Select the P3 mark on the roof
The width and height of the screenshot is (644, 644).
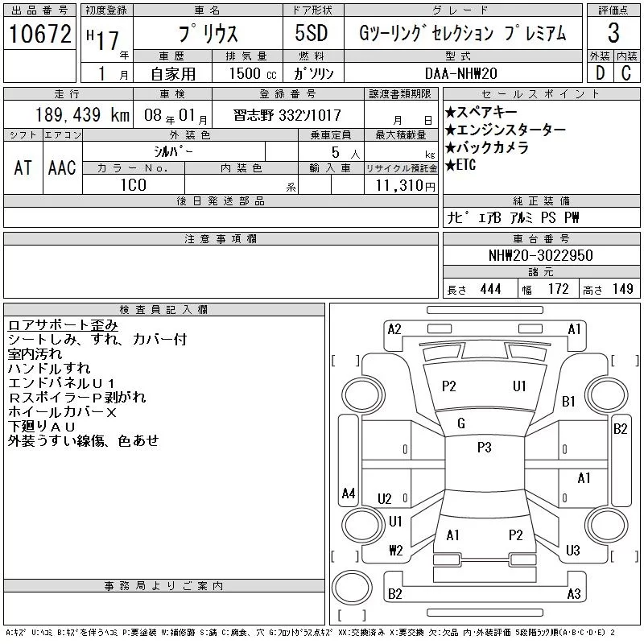pos(484,448)
